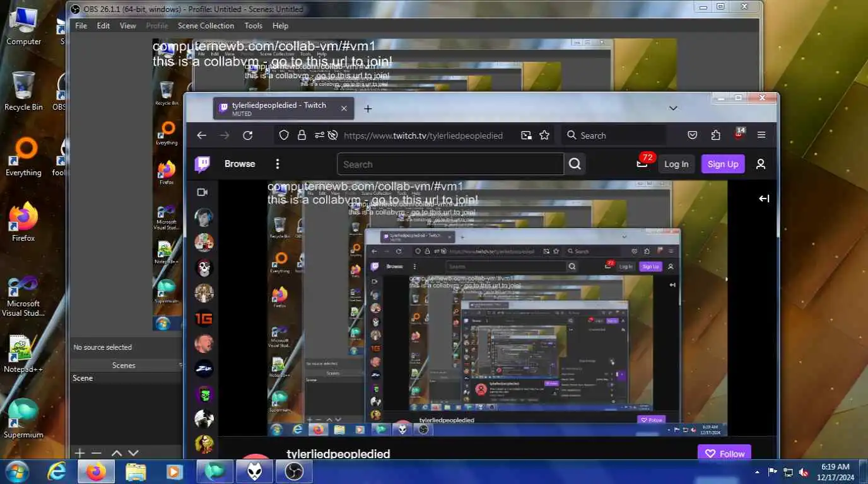Select the Notepad++ desktop shortcut
Viewport: 868px width, 484px height.
click(x=23, y=353)
